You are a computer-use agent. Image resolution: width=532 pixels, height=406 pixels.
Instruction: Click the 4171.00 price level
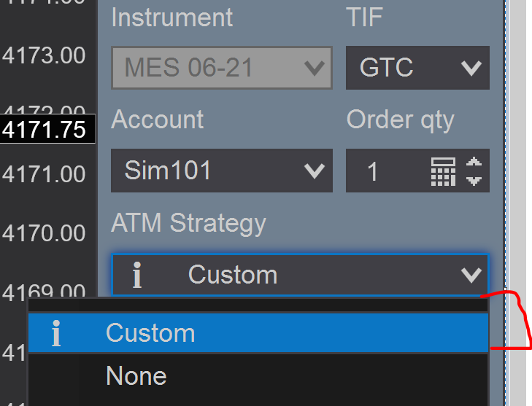[44, 174]
